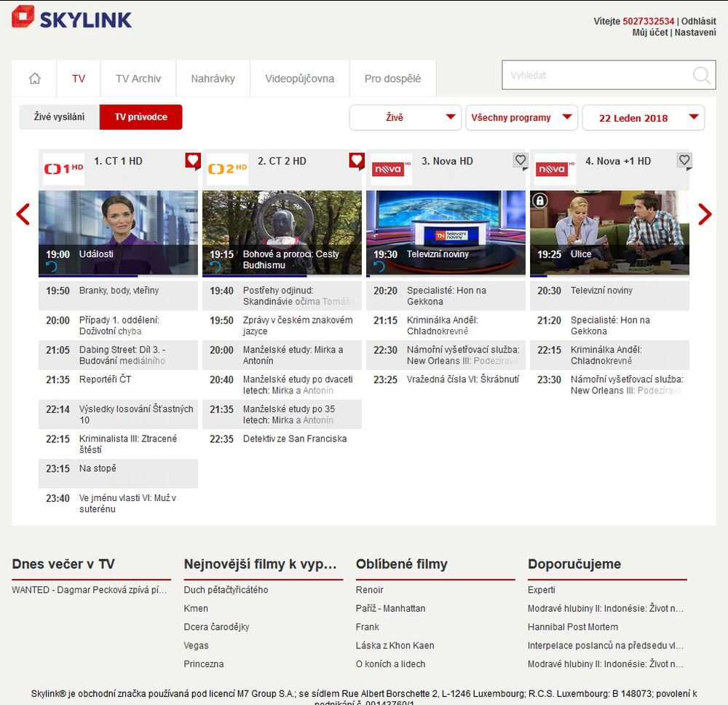Open the Živě time dropdown
Image resolution: width=728 pixels, height=705 pixels.
pyautogui.click(x=405, y=117)
